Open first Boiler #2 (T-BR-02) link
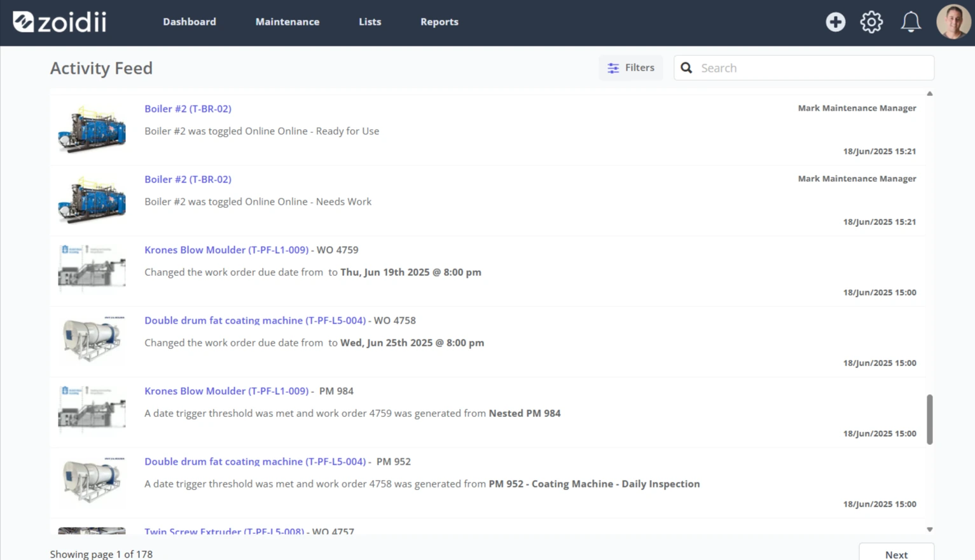This screenshot has height=560, width=975. [188, 109]
